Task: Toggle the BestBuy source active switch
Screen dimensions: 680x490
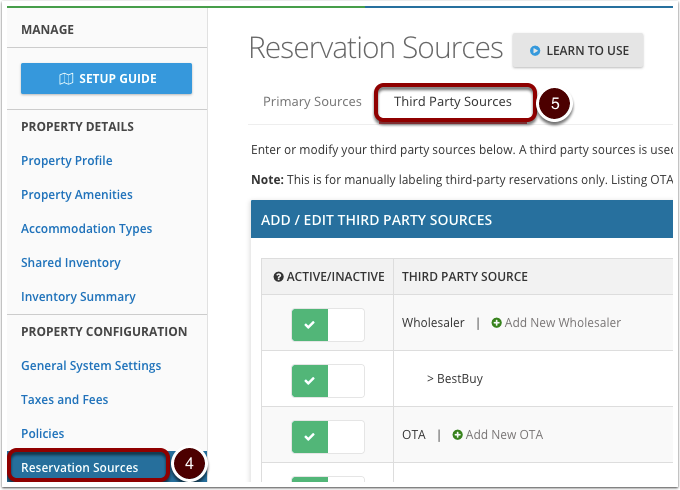Action: point(328,381)
